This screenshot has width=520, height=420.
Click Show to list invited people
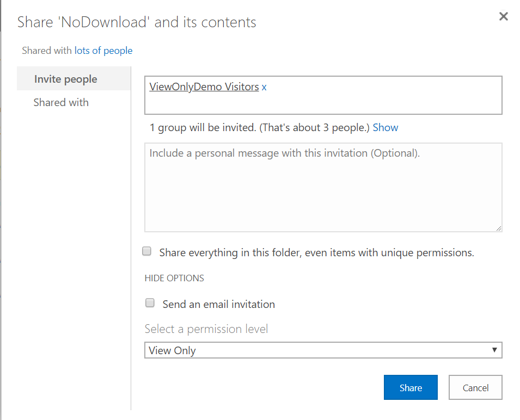click(385, 127)
